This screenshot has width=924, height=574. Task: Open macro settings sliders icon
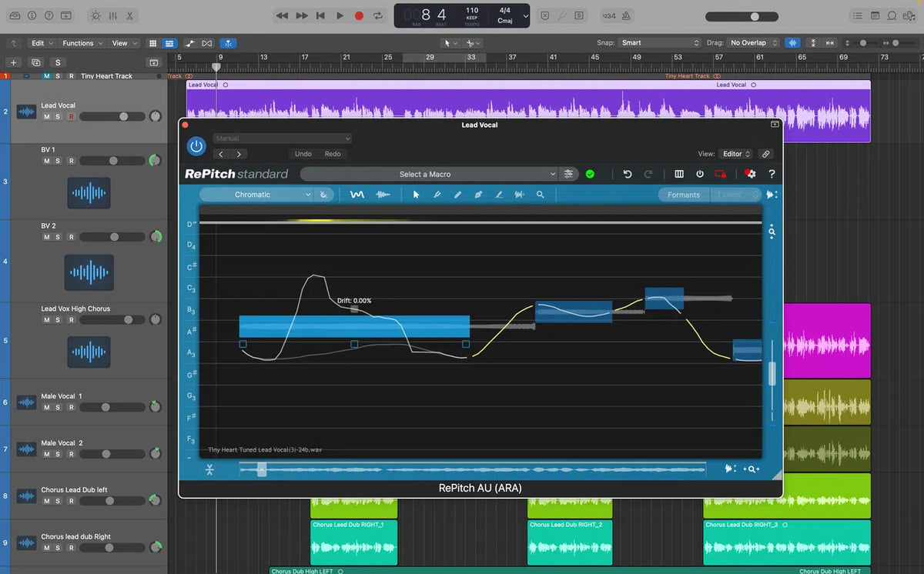click(569, 174)
